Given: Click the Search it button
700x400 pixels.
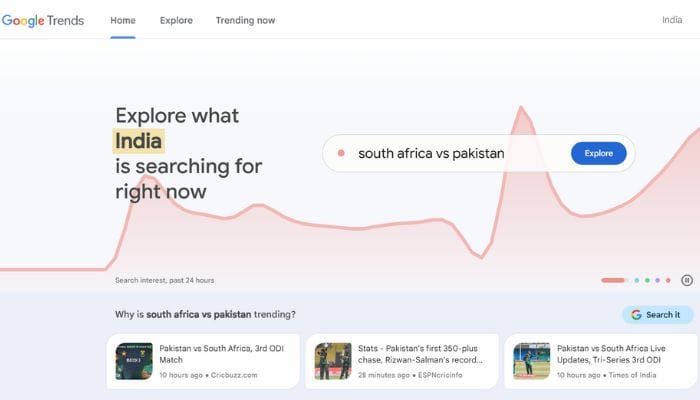Looking at the screenshot, I should point(658,315).
